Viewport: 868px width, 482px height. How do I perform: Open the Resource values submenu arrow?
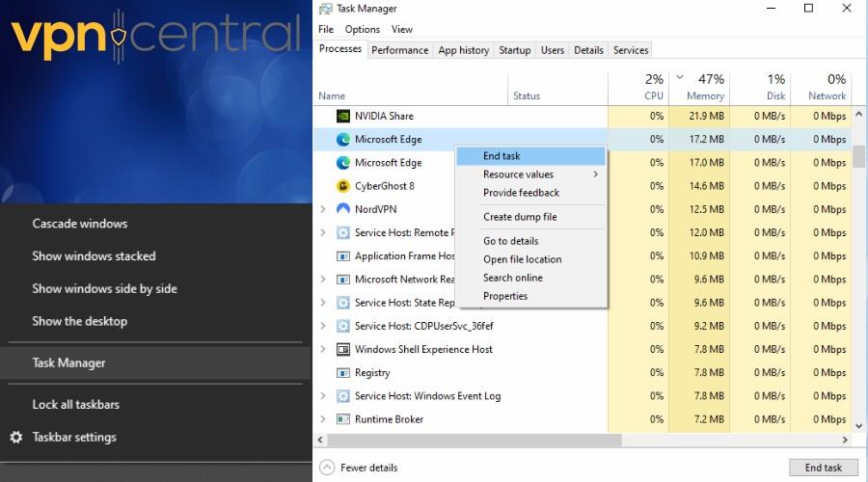(x=596, y=174)
